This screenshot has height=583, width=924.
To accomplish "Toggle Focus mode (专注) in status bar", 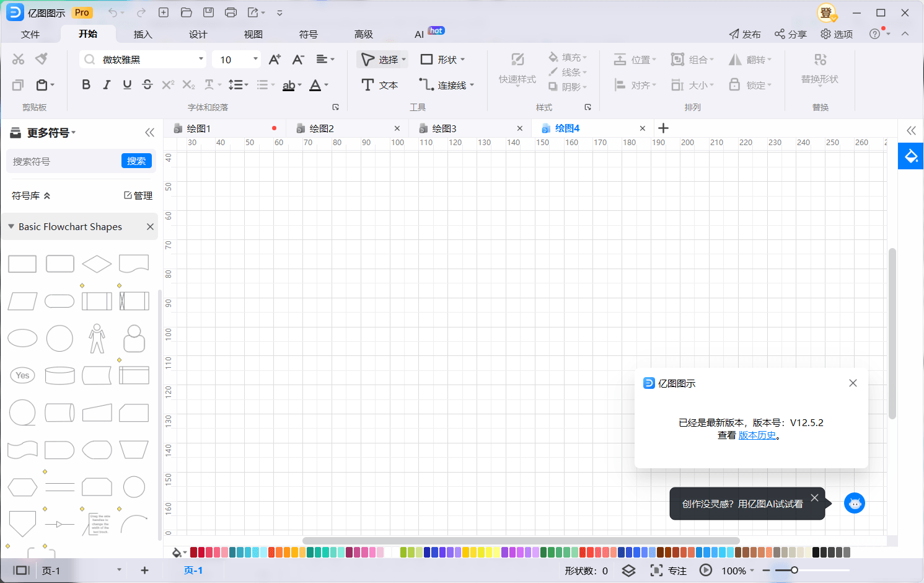I will pyautogui.click(x=668, y=571).
